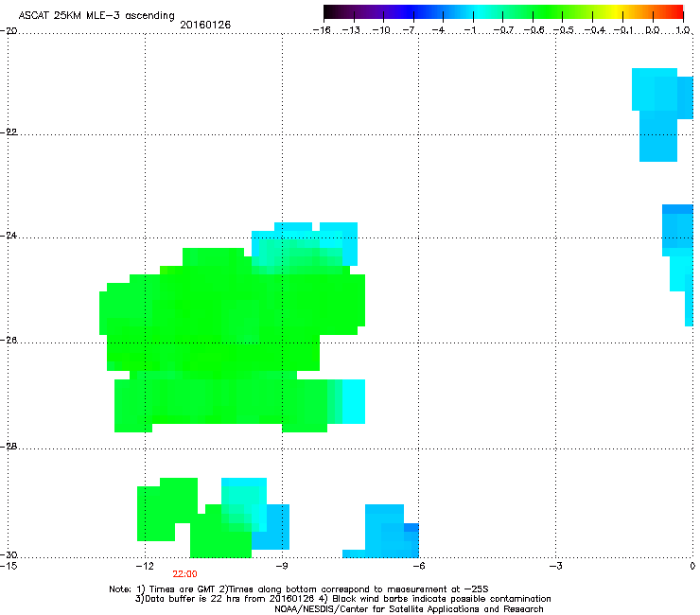This screenshot has height=615, width=700.
Task: Click the note about the 22 hr data buffer
Action: pyautogui.click(x=226, y=599)
